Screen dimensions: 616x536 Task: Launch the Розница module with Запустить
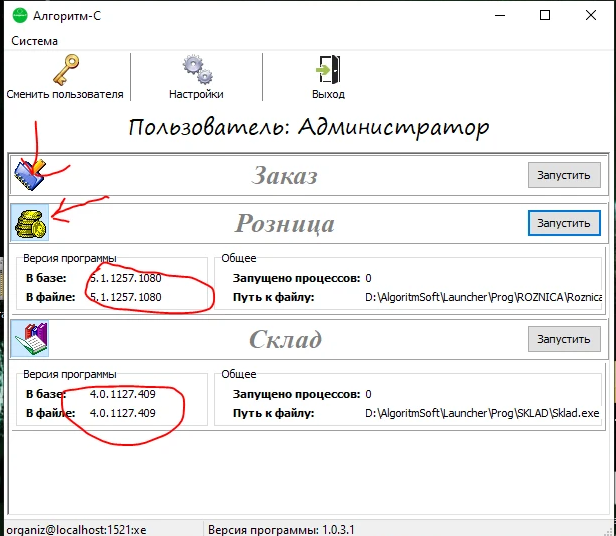coord(564,223)
